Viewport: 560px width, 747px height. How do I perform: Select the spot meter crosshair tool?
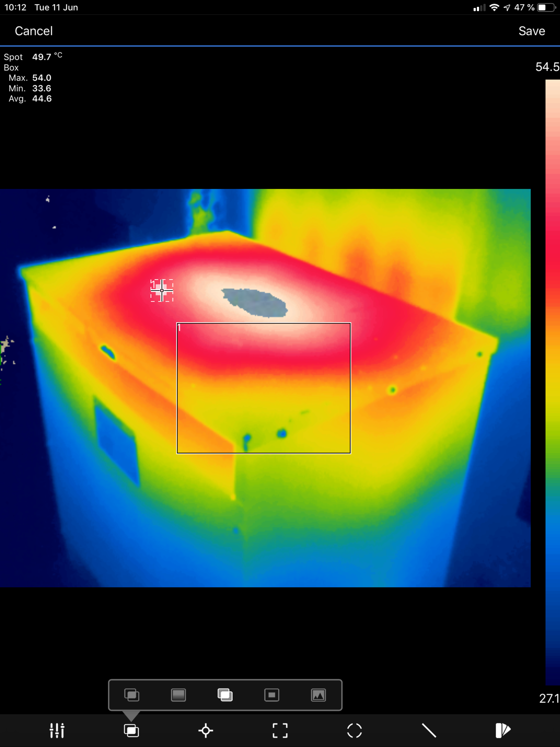point(205,731)
